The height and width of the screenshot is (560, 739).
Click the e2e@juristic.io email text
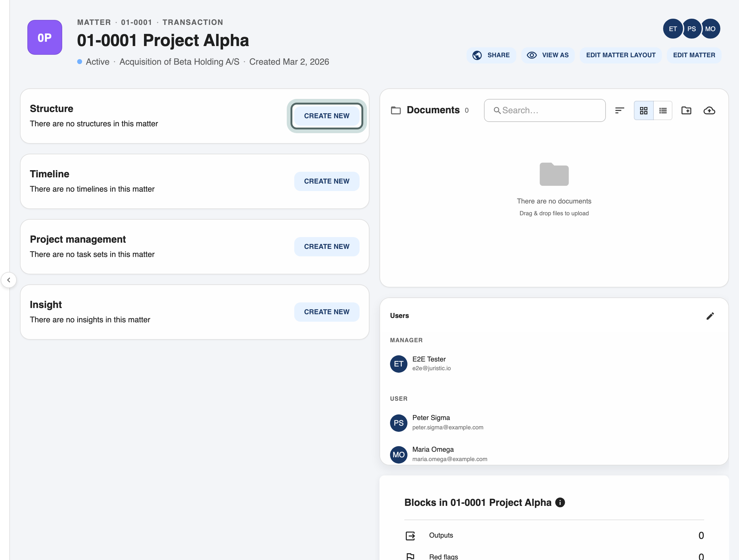(431, 368)
